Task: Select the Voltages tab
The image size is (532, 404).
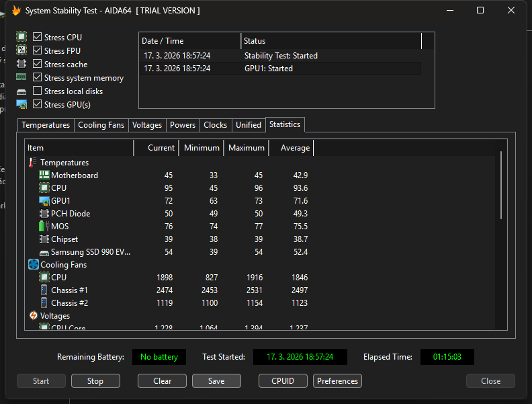Action: point(147,125)
